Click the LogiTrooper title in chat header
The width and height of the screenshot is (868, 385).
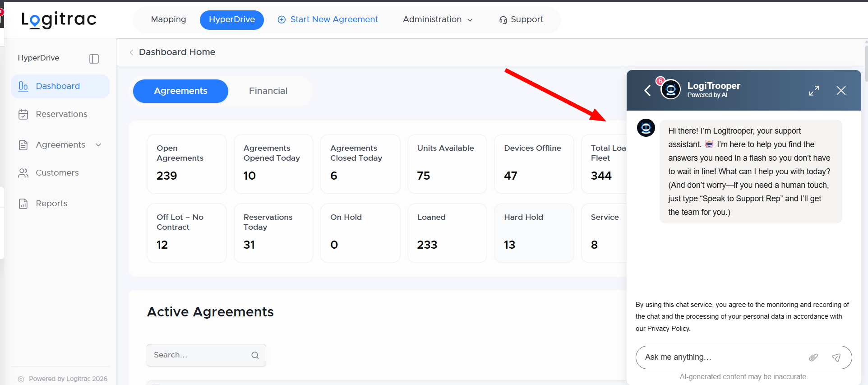tap(714, 86)
